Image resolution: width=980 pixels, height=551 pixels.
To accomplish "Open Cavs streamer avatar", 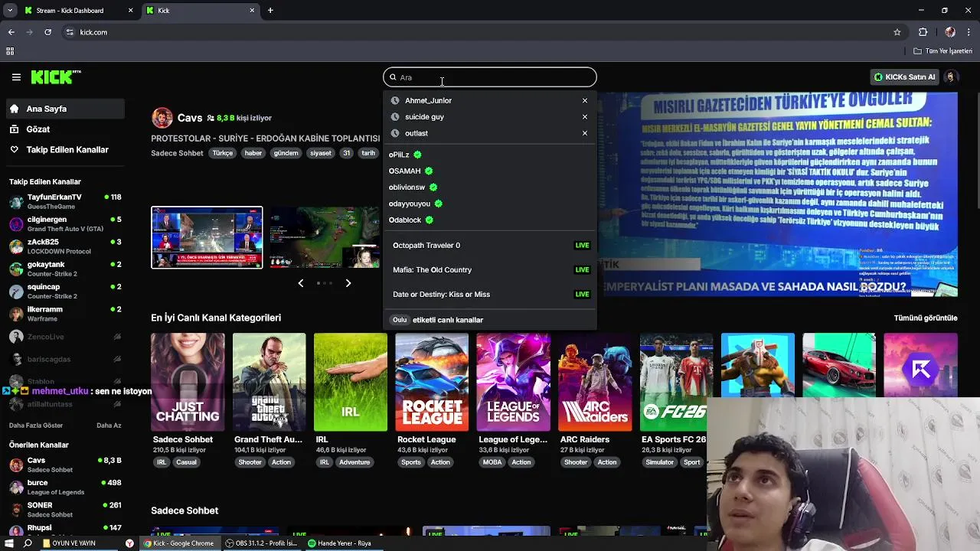I will (162, 118).
